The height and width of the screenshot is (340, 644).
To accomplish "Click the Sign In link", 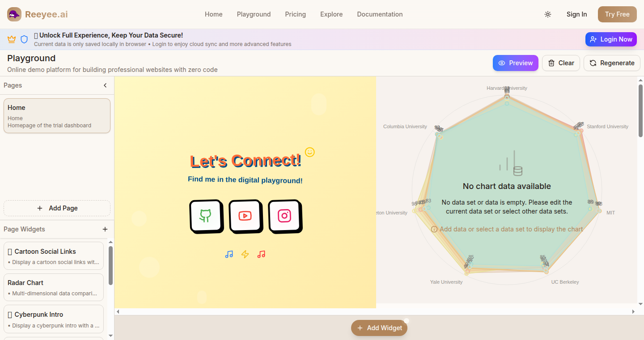I will [576, 14].
